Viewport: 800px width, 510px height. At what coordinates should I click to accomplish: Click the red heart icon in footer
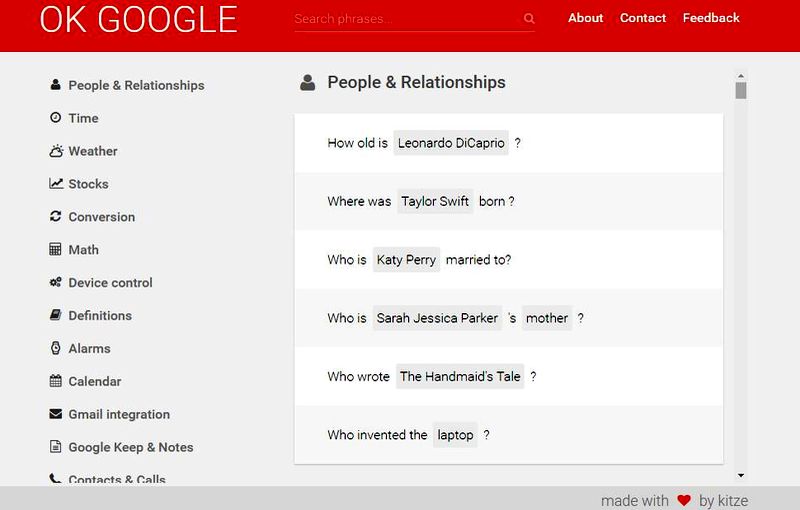point(684,500)
